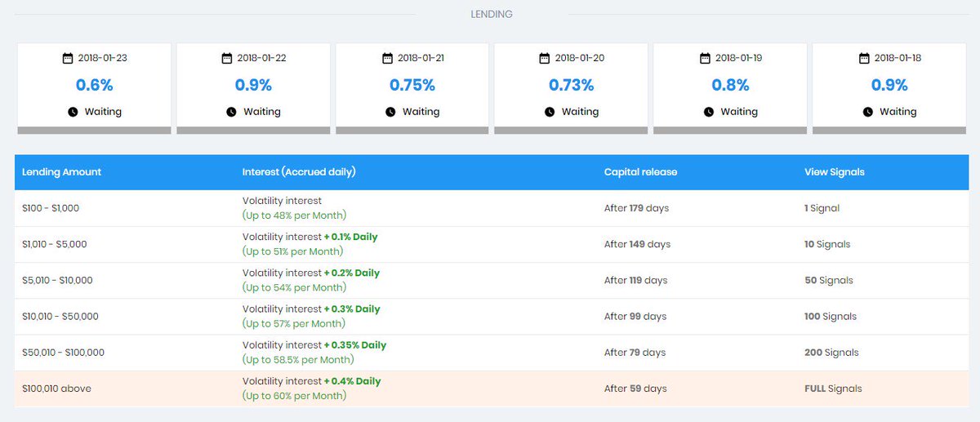This screenshot has width=980, height=422.
Task: Click the gray progress bar under 2018-01-18 card
Action: click(x=889, y=130)
